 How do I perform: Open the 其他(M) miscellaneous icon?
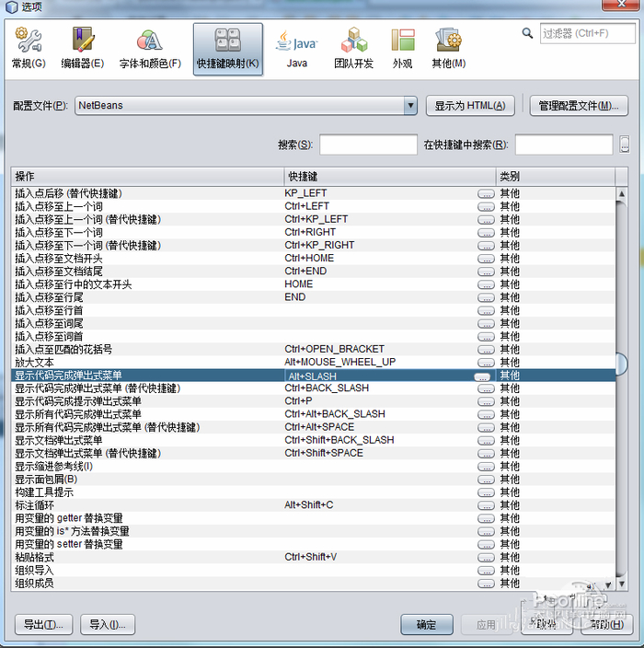click(x=449, y=49)
